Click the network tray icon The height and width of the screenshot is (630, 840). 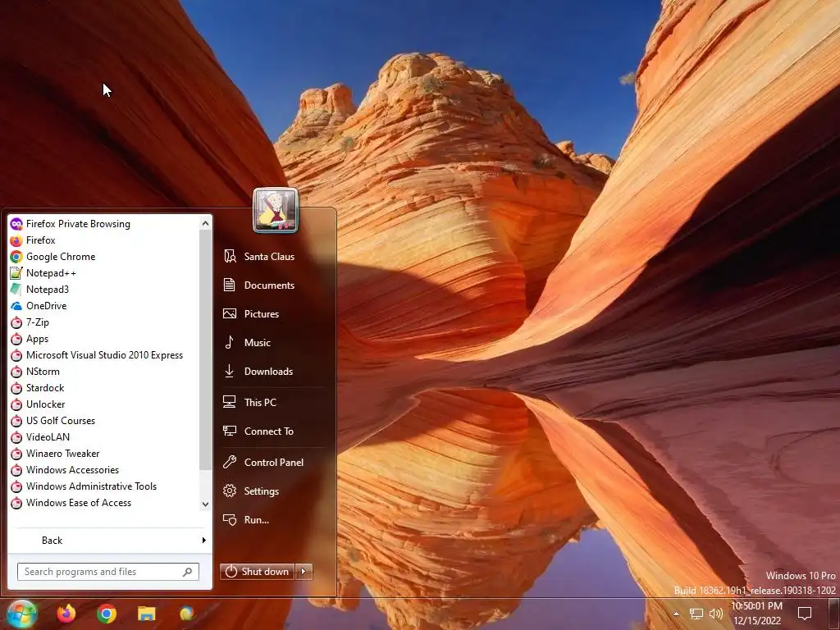pos(696,614)
